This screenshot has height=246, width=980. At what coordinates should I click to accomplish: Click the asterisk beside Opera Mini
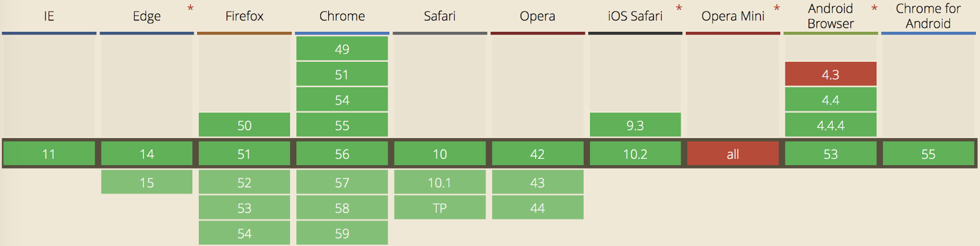pyautogui.click(x=777, y=9)
